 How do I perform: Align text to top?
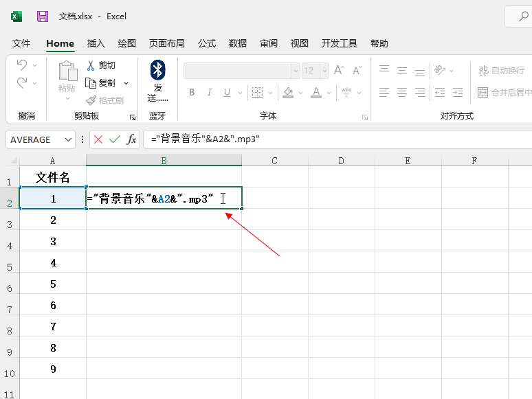(384, 69)
